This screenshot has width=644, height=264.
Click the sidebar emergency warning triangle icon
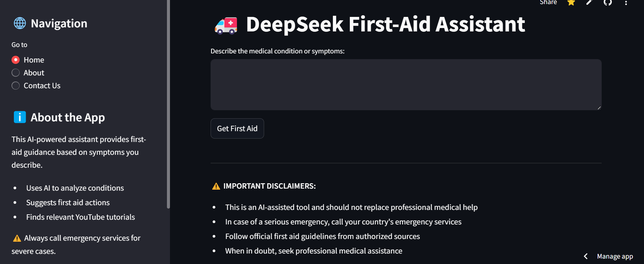click(17, 238)
